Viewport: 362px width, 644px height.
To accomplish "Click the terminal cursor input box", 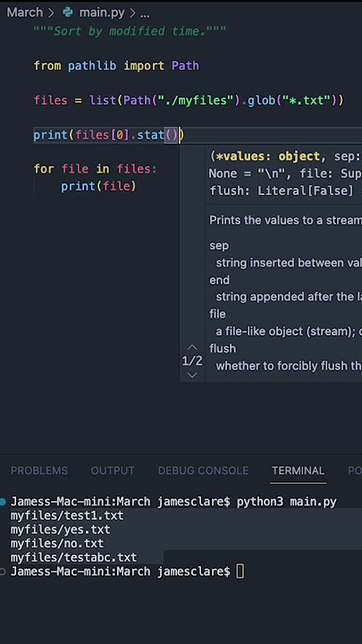I will [240, 572].
